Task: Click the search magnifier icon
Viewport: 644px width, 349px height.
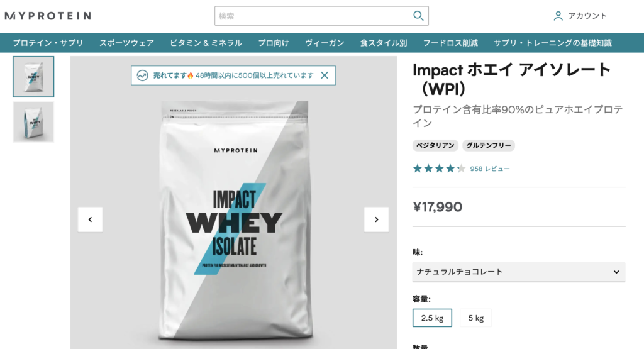Action: (418, 16)
